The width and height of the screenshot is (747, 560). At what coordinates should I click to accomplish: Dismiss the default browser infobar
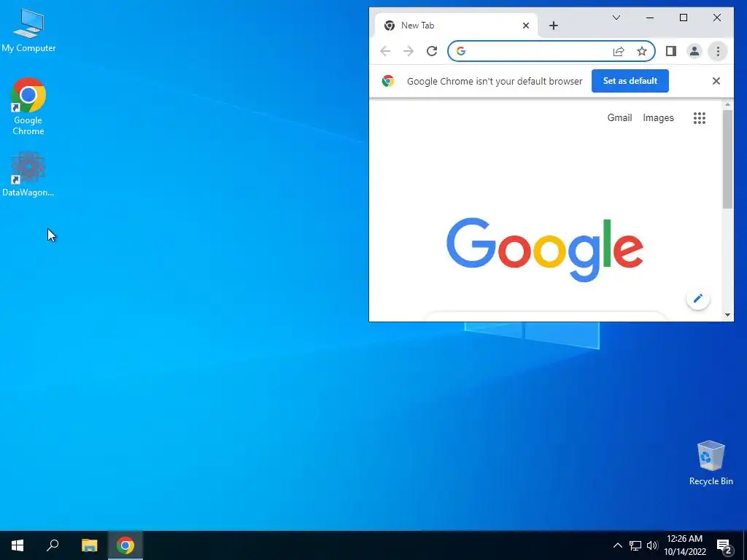pos(716,81)
